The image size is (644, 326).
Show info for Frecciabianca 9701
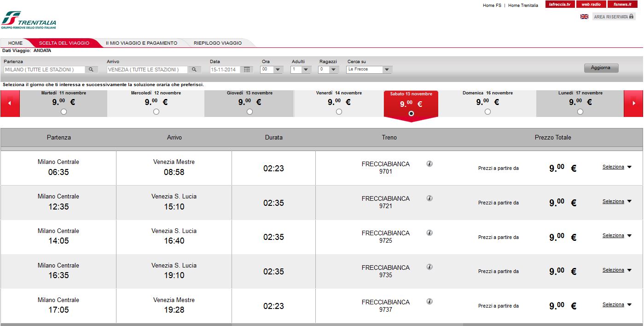click(x=429, y=163)
